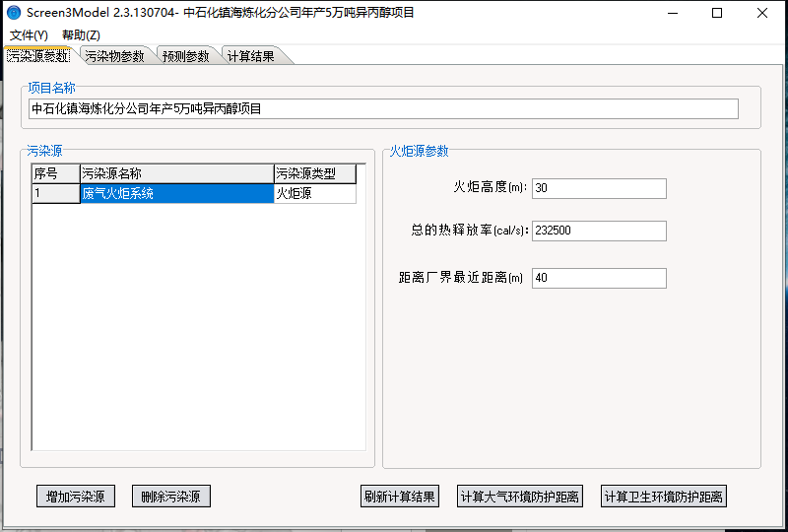The height and width of the screenshot is (532, 788).
Task: Select the 废气火炬系统 row name cell
Action: click(x=177, y=193)
